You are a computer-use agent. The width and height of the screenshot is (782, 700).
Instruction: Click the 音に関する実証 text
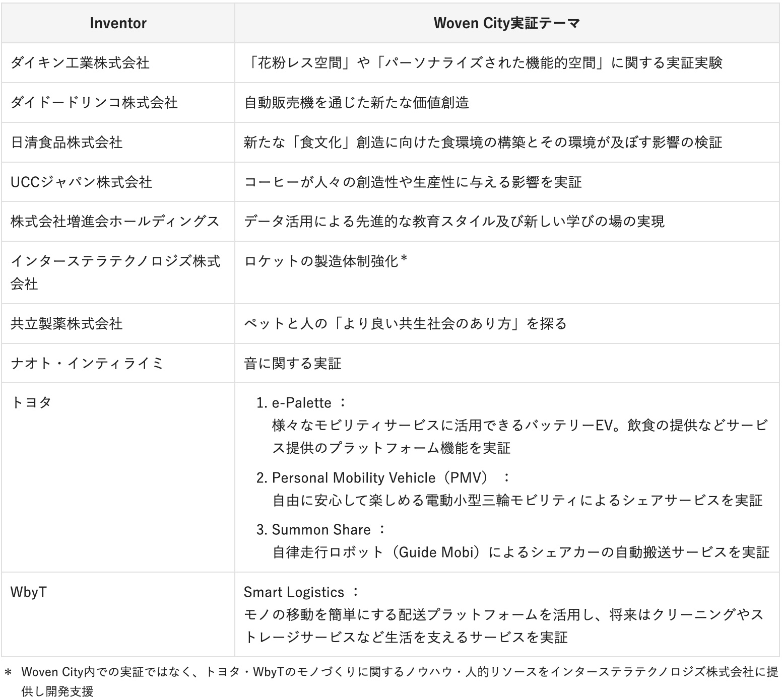[293, 363]
